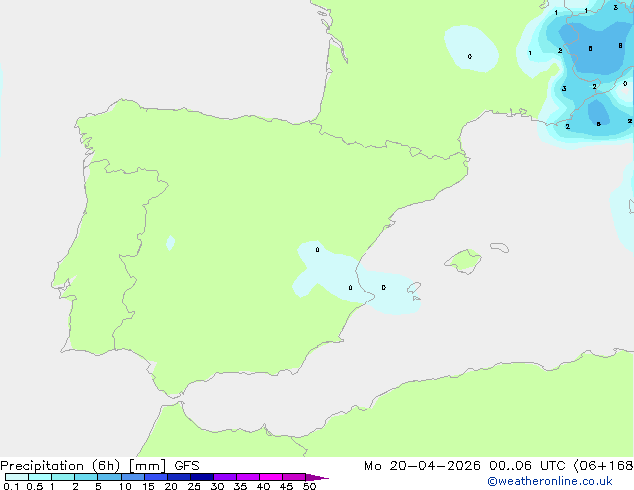This screenshot has width=634, height=490.
Task: Click the legend value label '0.1'
Action: [11, 486]
